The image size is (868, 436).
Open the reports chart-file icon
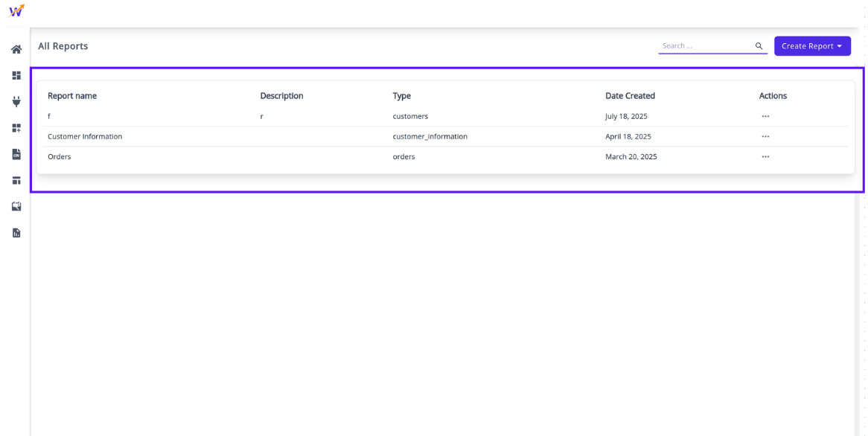[x=16, y=233]
